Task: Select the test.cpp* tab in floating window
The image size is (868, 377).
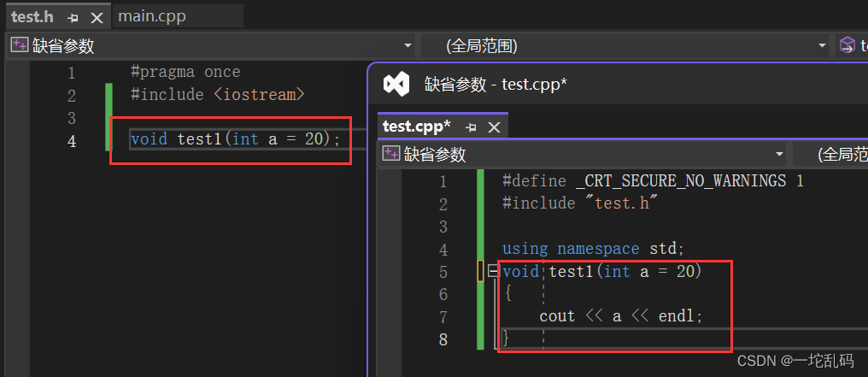Action: [417, 127]
